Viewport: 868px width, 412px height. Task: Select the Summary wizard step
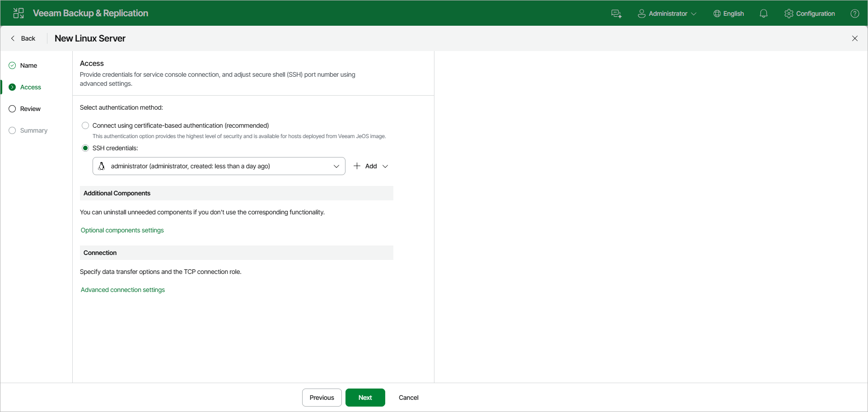(x=33, y=130)
